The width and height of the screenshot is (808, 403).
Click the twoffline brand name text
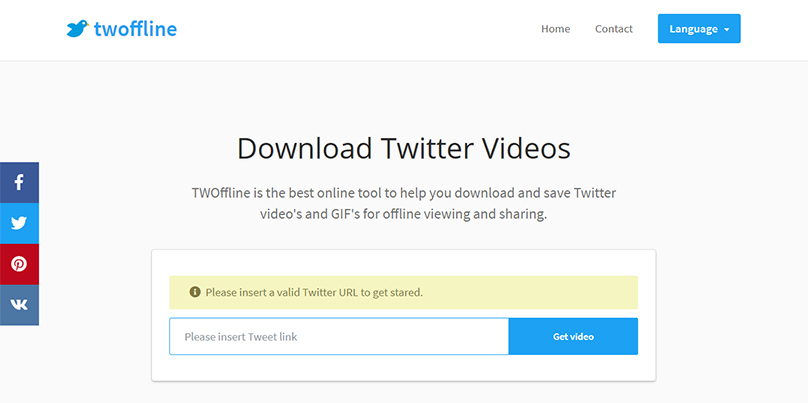click(135, 29)
